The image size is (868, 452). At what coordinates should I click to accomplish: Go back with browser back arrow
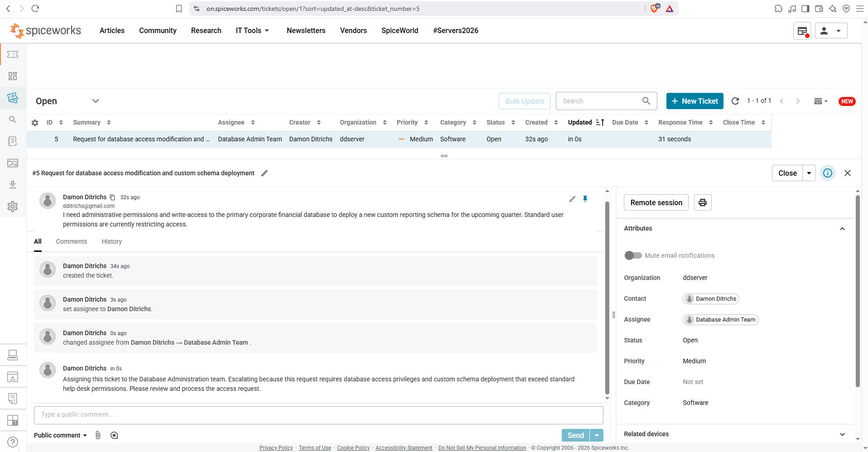click(x=8, y=9)
